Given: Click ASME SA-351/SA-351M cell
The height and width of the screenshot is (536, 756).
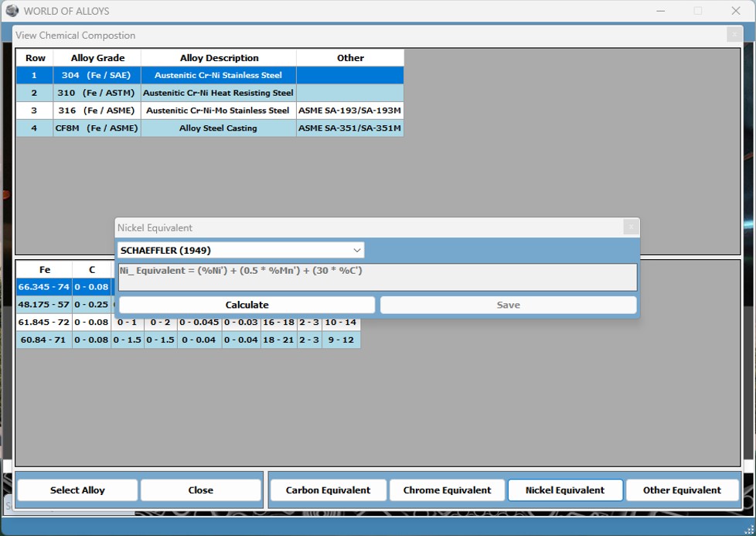Looking at the screenshot, I should 350,128.
